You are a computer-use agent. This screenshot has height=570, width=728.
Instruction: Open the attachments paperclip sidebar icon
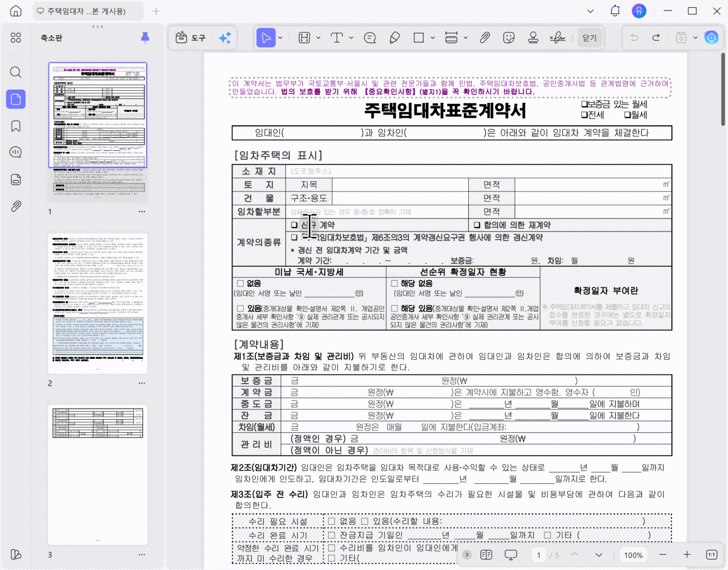tap(16, 206)
